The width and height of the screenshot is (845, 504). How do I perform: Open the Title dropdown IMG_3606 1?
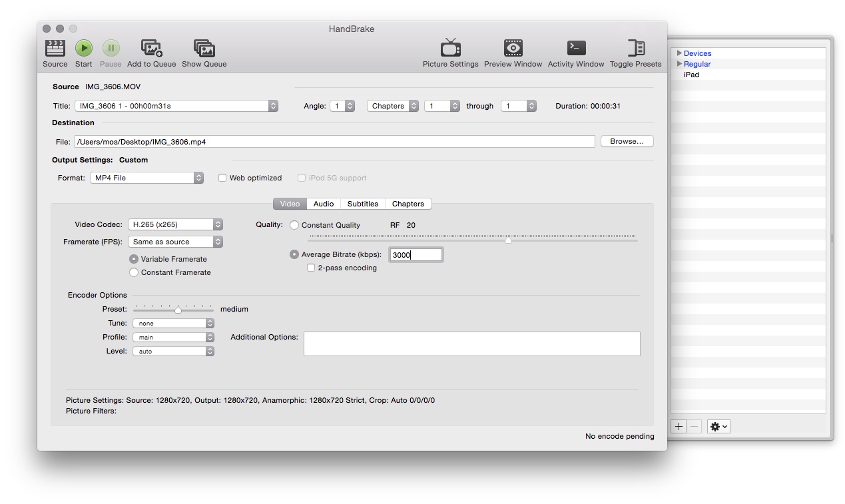[176, 106]
